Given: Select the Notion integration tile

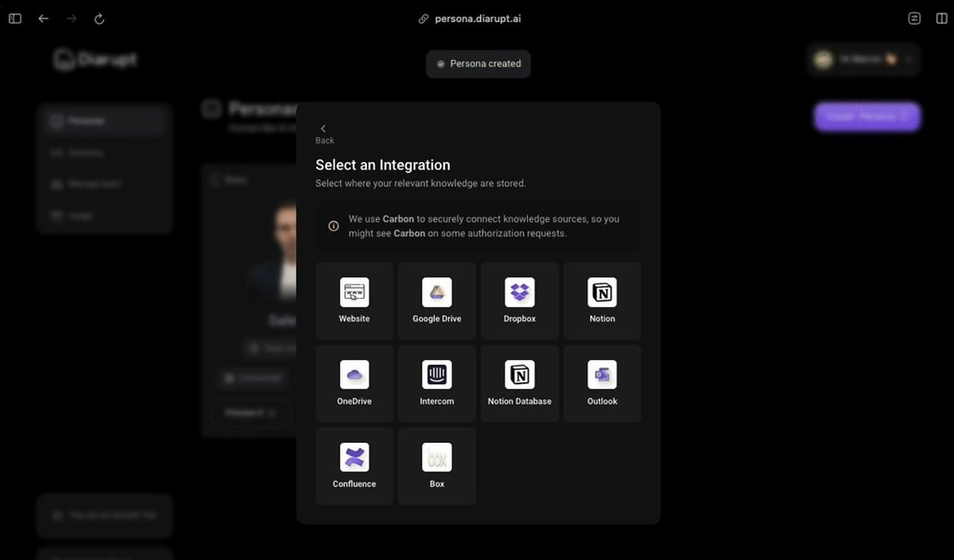Looking at the screenshot, I should coord(602,301).
